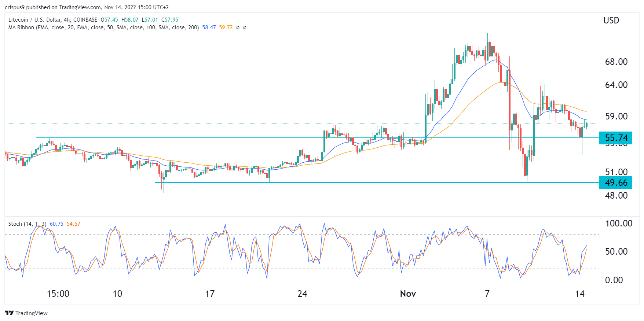
Task: Click the 7 date axis label
Action: point(487,294)
